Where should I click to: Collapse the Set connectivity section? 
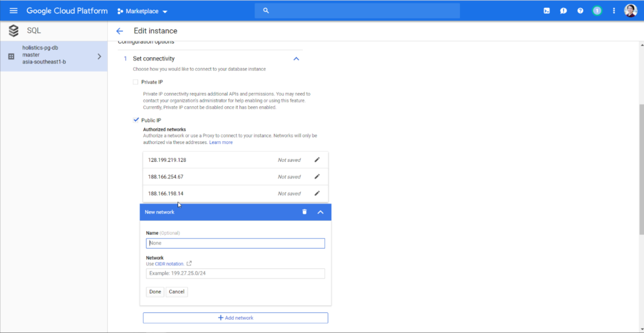pyautogui.click(x=296, y=59)
